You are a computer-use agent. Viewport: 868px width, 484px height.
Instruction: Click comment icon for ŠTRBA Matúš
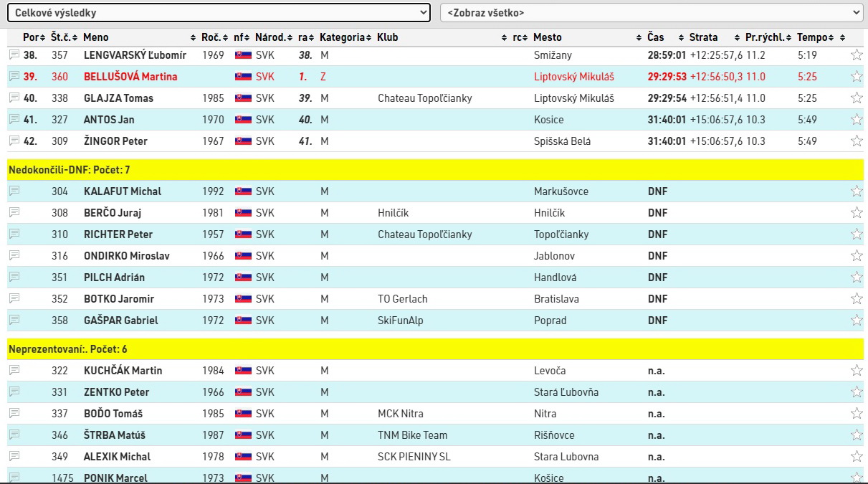pos(14,435)
